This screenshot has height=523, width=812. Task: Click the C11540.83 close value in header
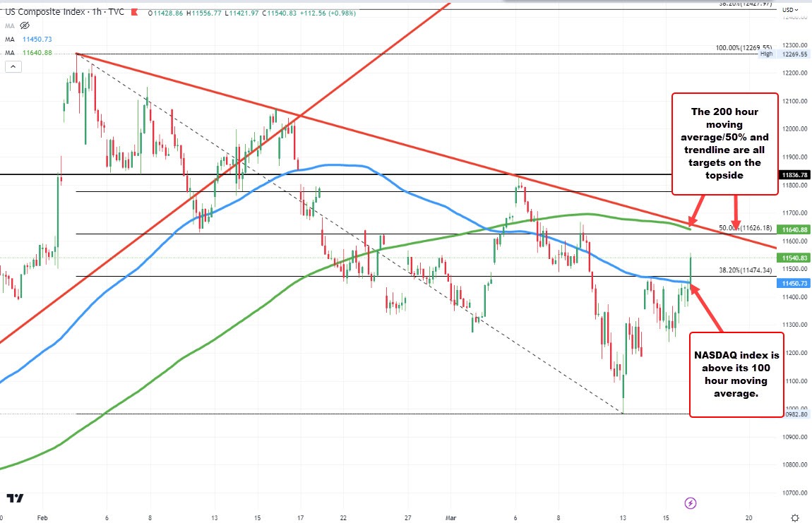click(279, 13)
